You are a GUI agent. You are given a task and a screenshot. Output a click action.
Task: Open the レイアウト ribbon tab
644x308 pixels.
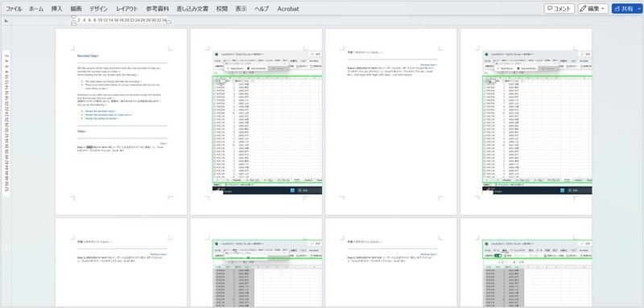point(127,9)
